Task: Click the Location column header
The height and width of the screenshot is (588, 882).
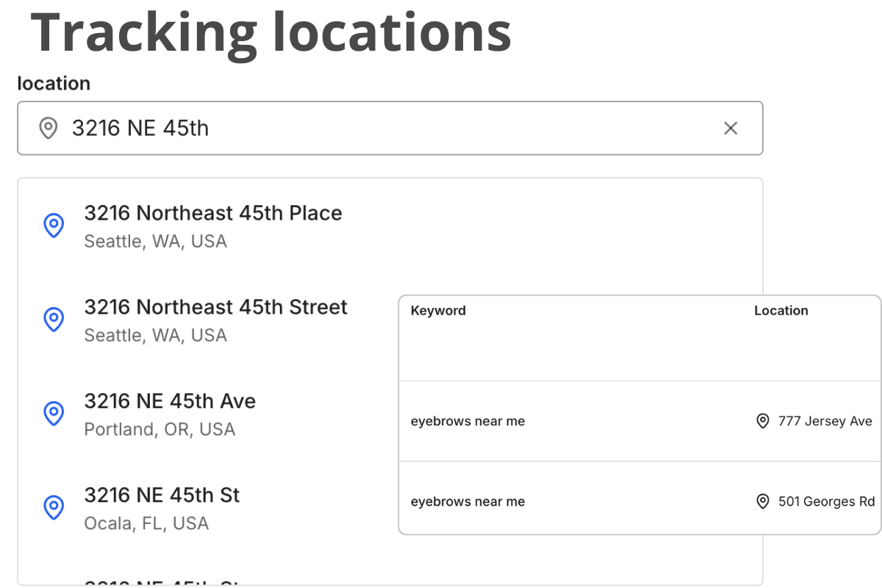Action: pyautogui.click(x=781, y=310)
